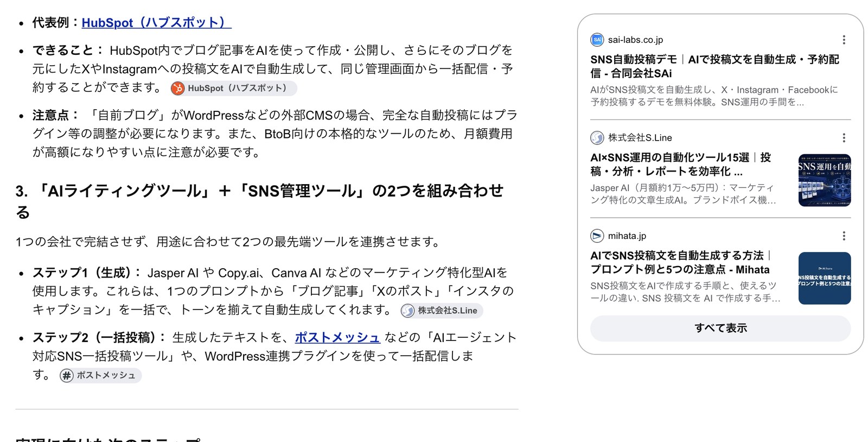Click the sentence 1つの会社で完結させず

click(x=229, y=242)
